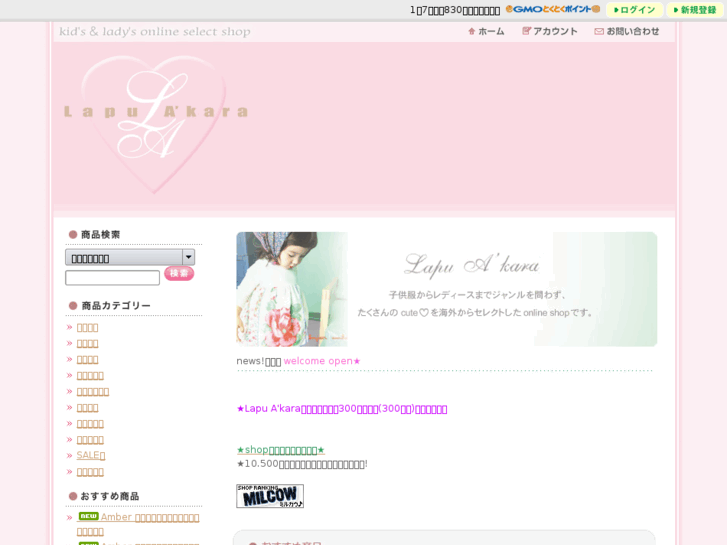Viewport: 727px width, 545px height.
Task: Click the おすすめ商品 sidebar heading
Action: click(x=110, y=496)
